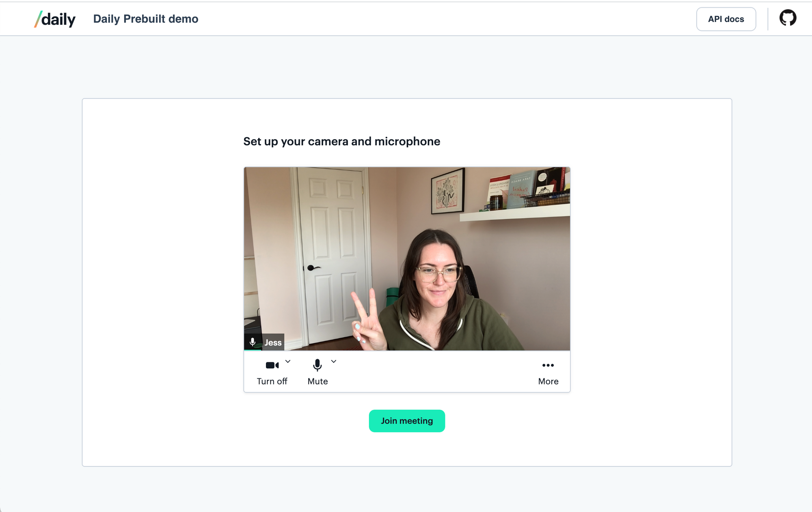
Task: Click the Turn off label under camera
Action: tap(272, 381)
